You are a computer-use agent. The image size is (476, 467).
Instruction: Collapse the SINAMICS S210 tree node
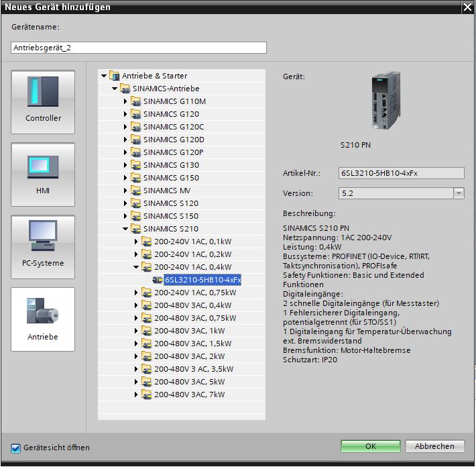click(125, 229)
